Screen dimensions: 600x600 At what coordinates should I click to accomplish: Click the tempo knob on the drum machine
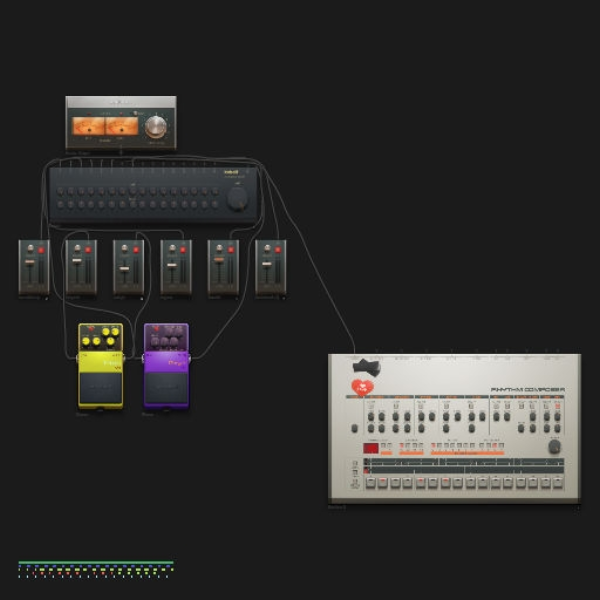[554, 447]
